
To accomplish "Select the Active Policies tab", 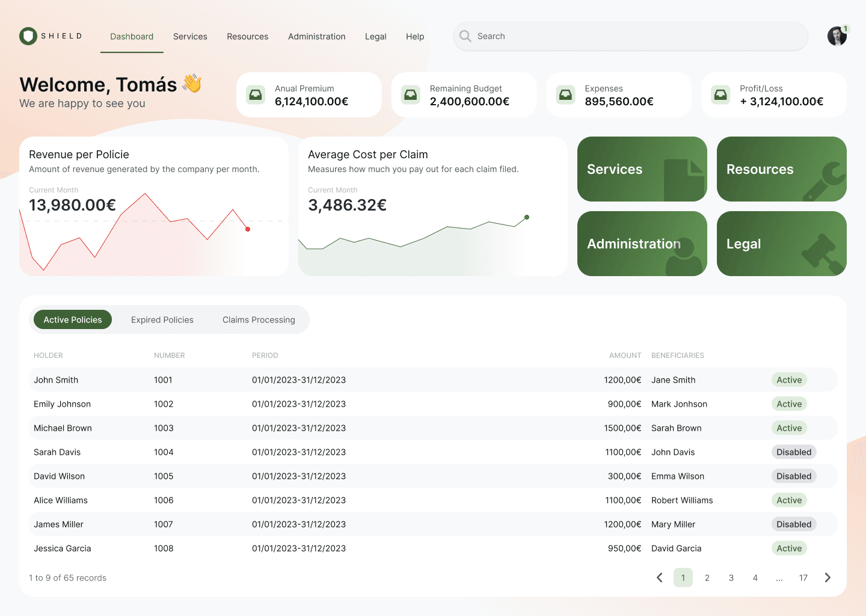I will (x=73, y=319).
